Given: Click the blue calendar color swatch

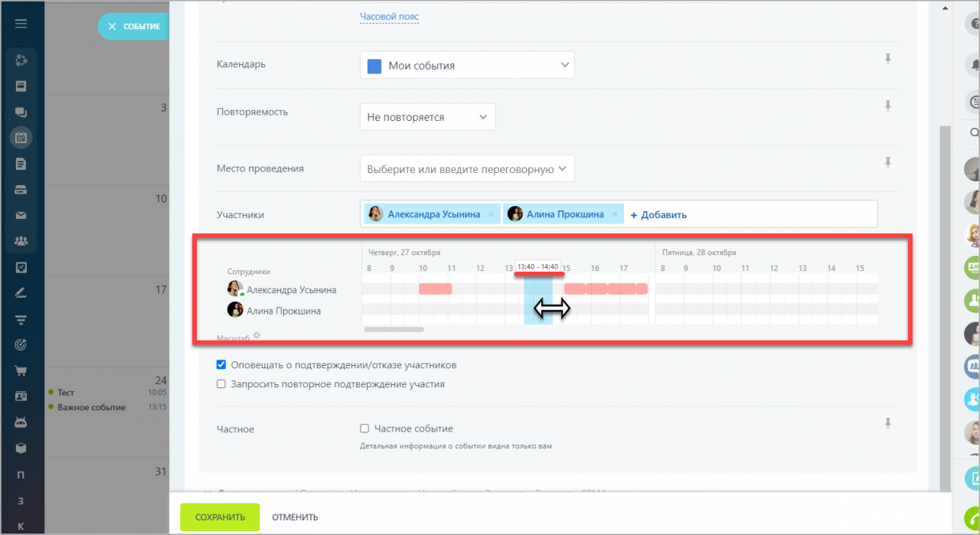Looking at the screenshot, I should (x=374, y=66).
